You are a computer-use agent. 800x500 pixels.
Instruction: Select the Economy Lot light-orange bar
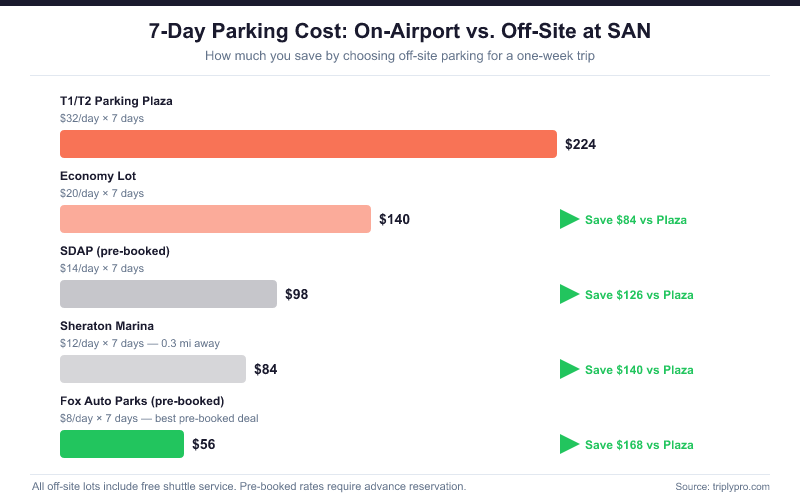tap(215, 219)
